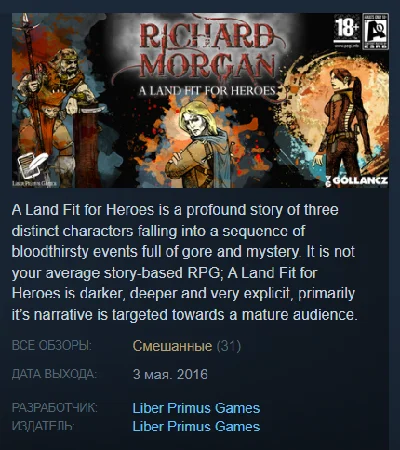This screenshot has height=450, width=400.
Task: Open the Liber Primus Games publisher link
Action: pos(196,426)
